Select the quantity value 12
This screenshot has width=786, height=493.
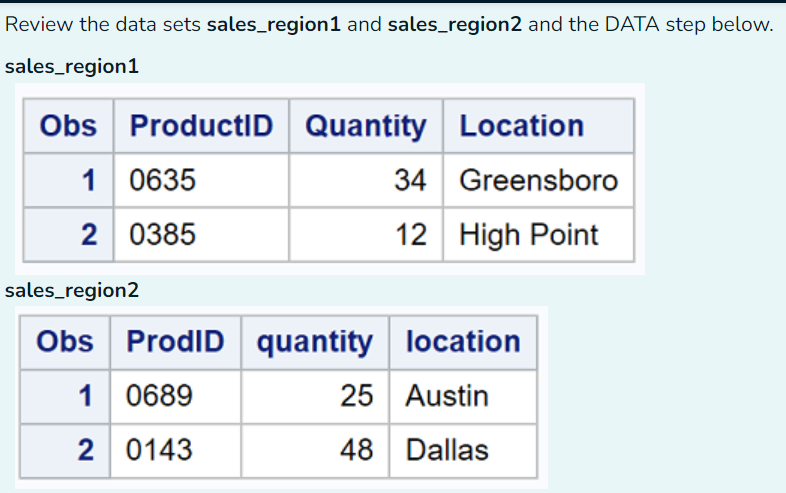[x=366, y=235]
